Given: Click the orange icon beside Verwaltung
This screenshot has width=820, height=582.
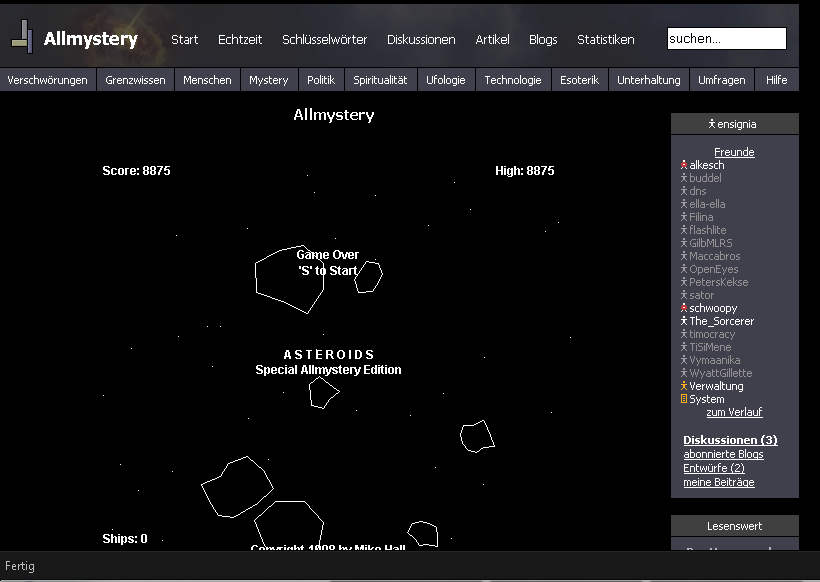Looking at the screenshot, I should pyautogui.click(x=684, y=386).
